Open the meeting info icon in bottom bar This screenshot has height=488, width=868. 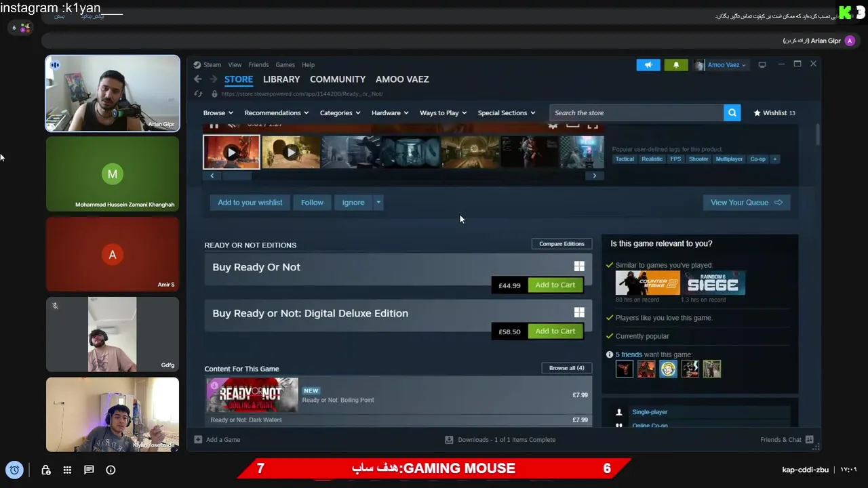pos(111,470)
